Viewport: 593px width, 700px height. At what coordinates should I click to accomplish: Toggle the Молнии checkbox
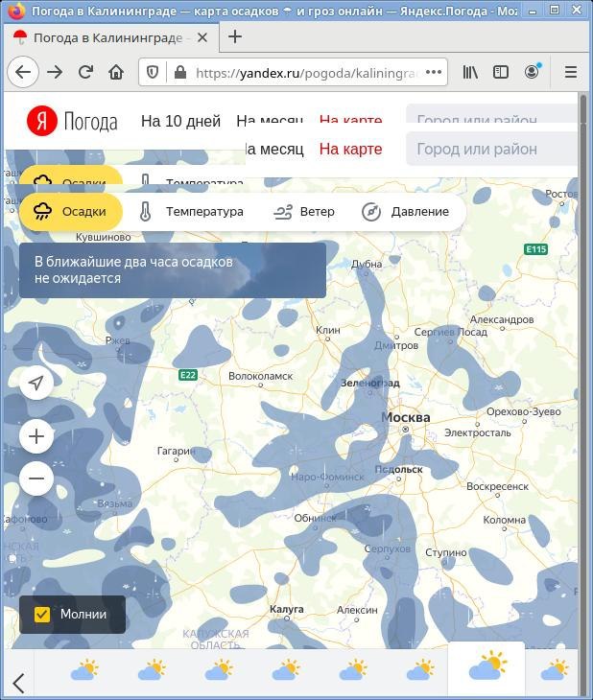point(42,615)
